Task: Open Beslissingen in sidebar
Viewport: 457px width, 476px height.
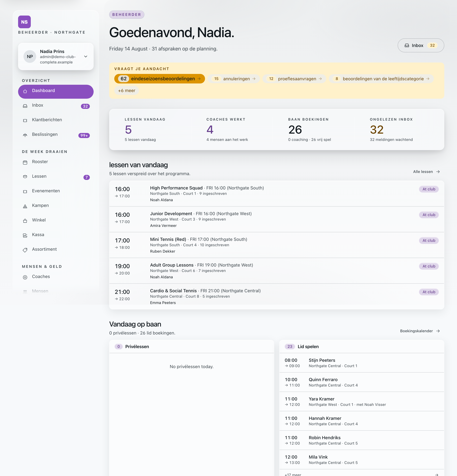Action: click(x=56, y=135)
